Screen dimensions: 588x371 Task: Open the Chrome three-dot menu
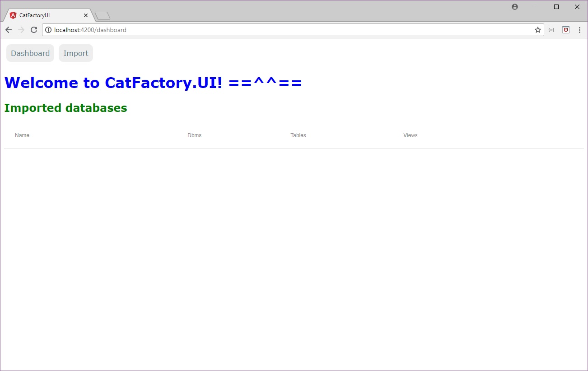click(579, 30)
